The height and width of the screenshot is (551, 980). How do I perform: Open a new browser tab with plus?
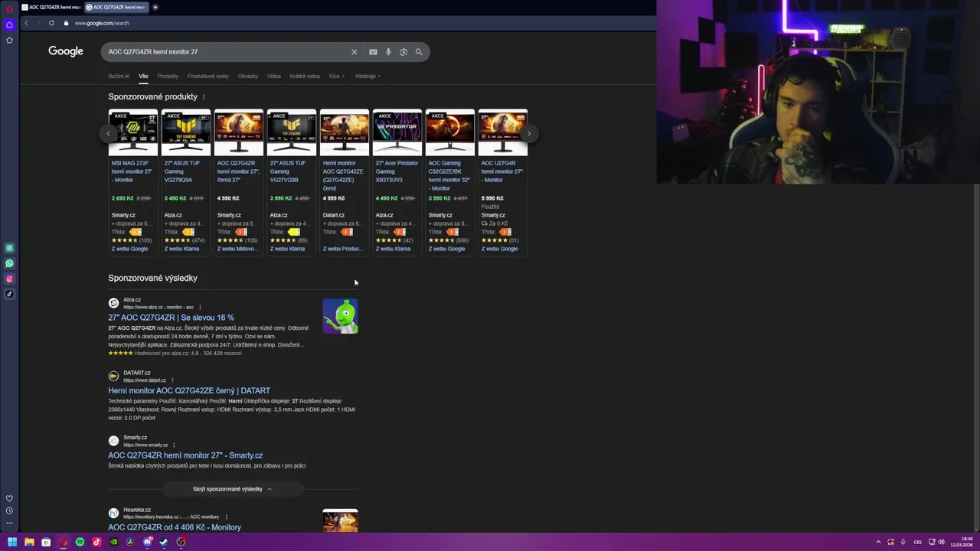click(x=155, y=7)
